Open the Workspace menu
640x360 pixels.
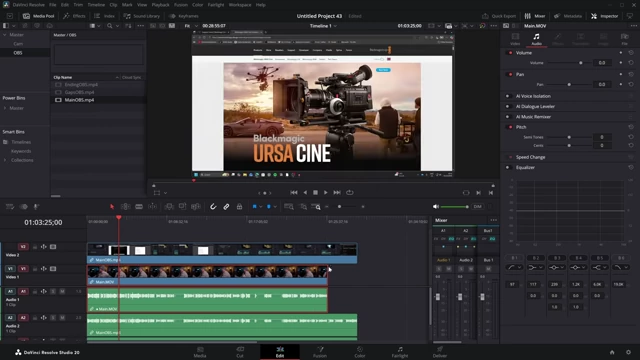240,5
